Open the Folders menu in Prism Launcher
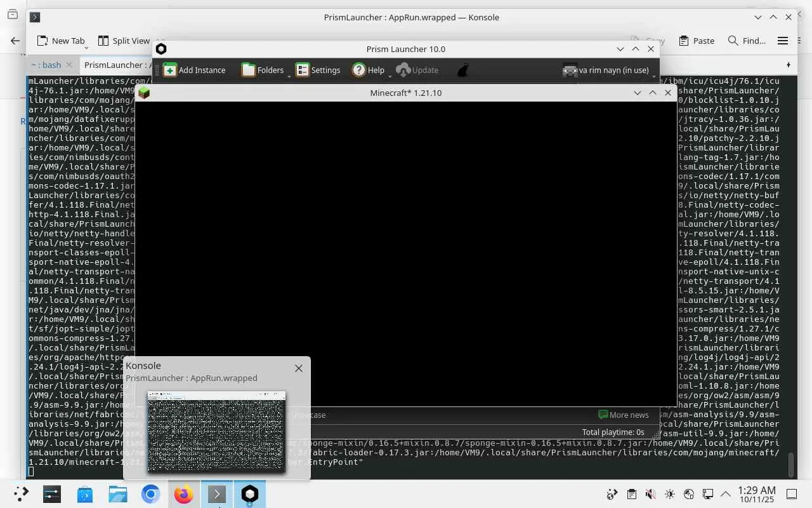This screenshot has height=508, width=812. (x=263, y=70)
